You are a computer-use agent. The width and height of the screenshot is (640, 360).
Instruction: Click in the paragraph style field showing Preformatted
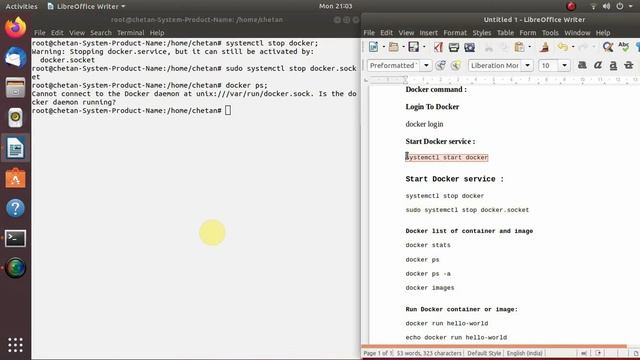[x=394, y=65]
